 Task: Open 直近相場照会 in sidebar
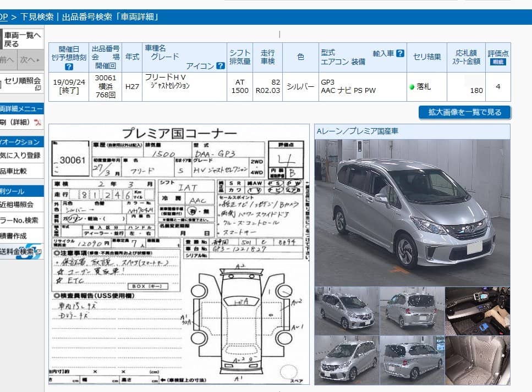coord(21,205)
